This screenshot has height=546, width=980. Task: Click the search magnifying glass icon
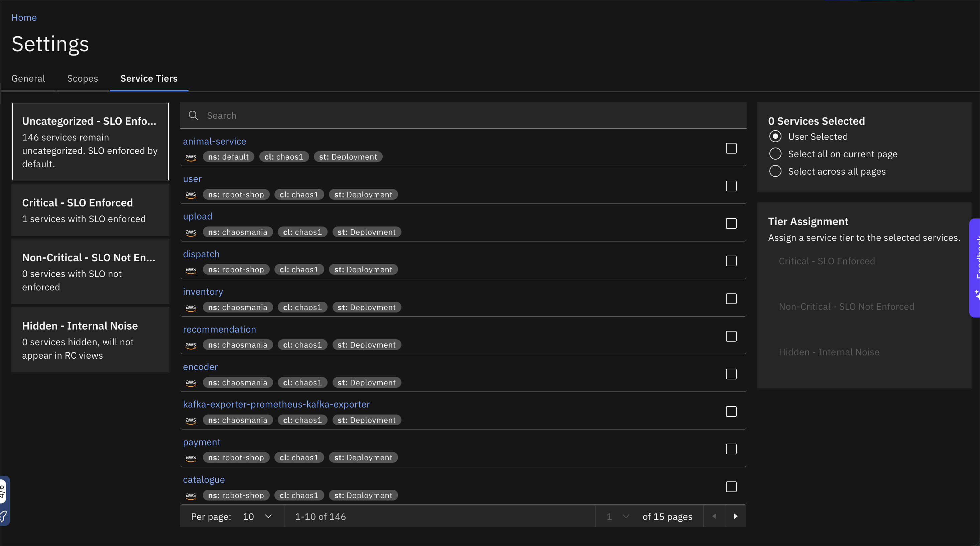[x=193, y=115]
